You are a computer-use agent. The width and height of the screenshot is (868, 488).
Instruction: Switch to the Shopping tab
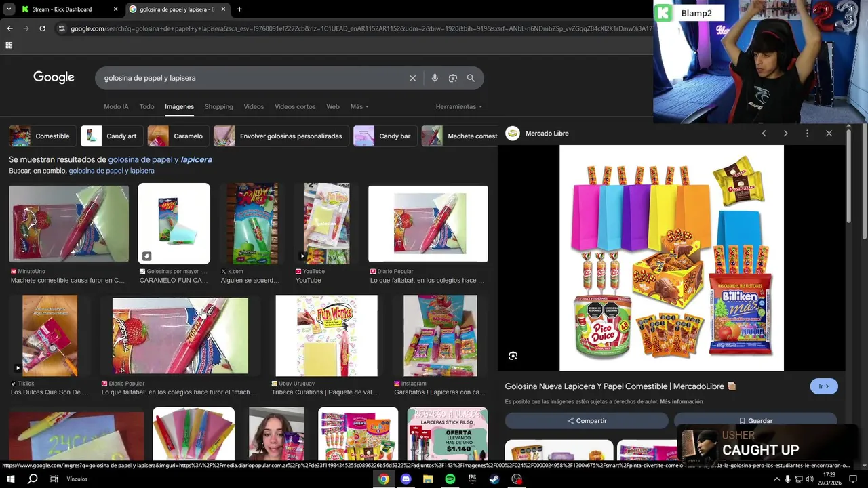218,106
